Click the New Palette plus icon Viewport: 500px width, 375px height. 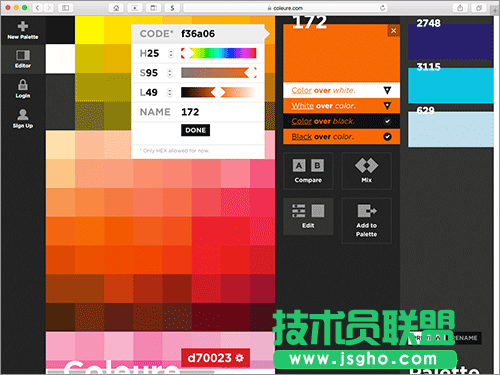click(x=23, y=26)
